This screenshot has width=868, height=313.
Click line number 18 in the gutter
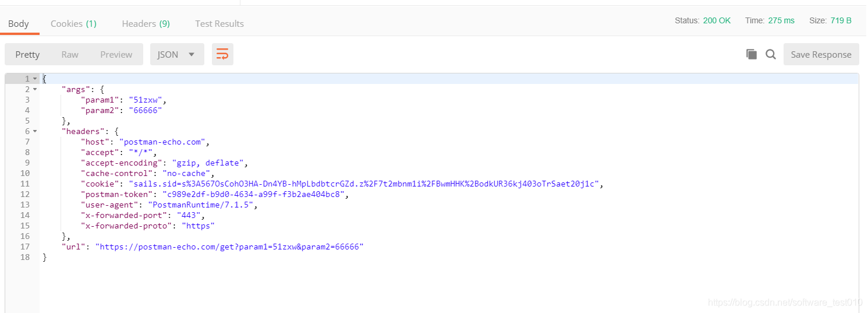[x=24, y=257]
